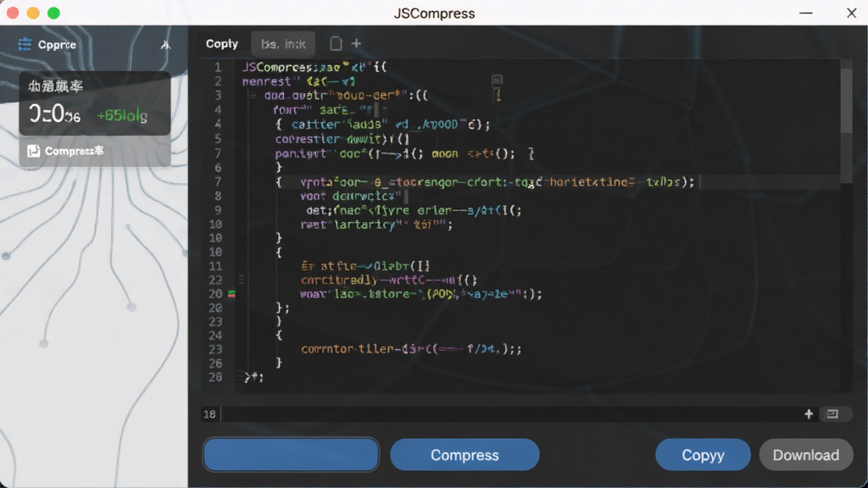This screenshot has height=488, width=868.
Task: Click the code line starting with 'reat'
Action: pos(376,225)
